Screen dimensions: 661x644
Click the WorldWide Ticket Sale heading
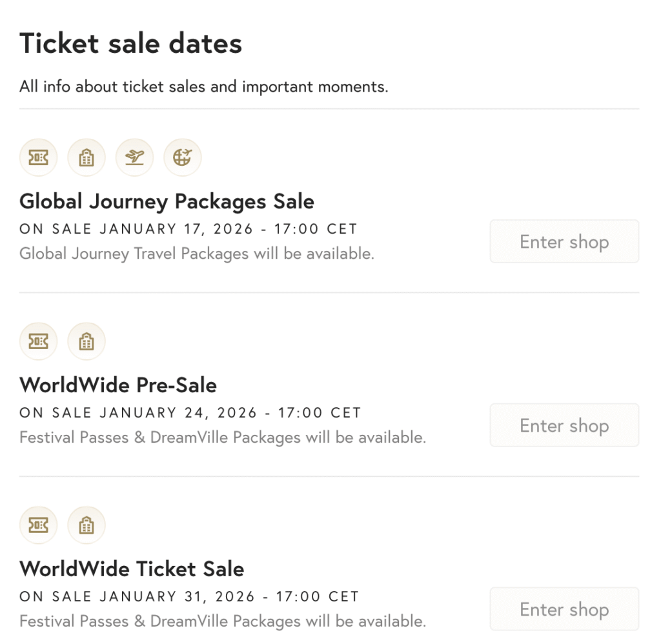point(132,569)
